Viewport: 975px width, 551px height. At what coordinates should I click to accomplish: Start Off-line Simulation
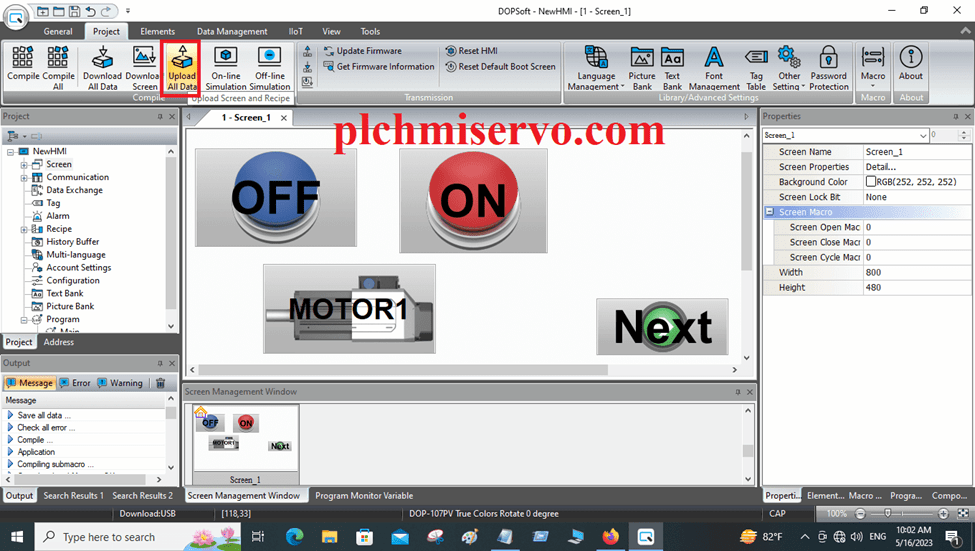269,67
